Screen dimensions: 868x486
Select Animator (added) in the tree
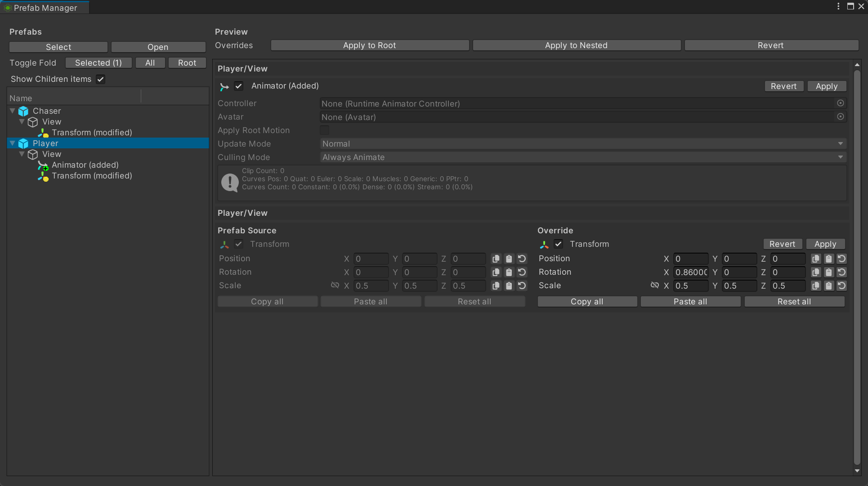(85, 165)
